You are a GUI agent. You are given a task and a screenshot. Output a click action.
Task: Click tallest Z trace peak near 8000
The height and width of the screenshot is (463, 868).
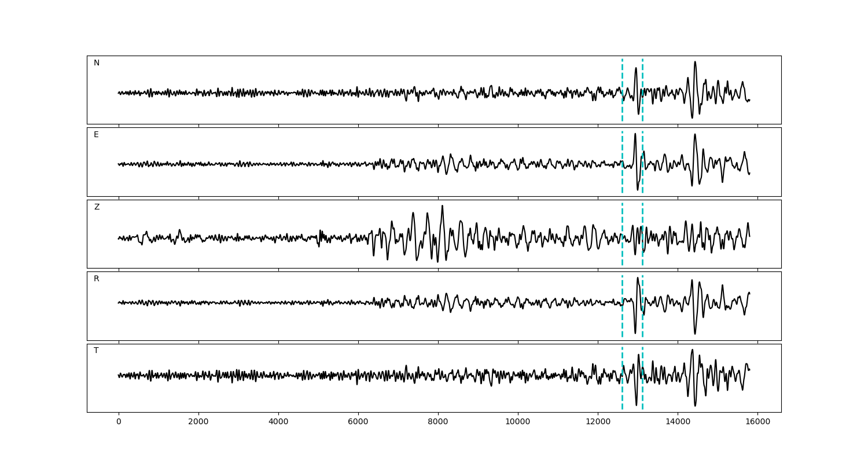point(442,206)
